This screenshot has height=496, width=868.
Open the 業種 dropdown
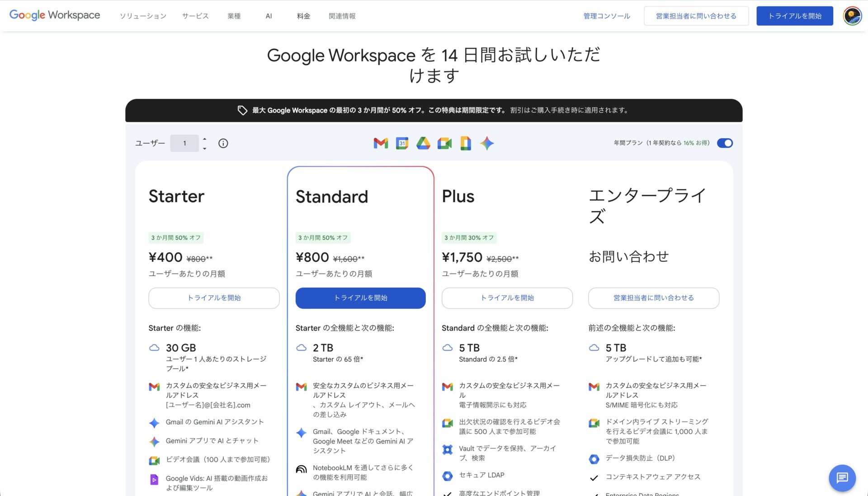(234, 16)
